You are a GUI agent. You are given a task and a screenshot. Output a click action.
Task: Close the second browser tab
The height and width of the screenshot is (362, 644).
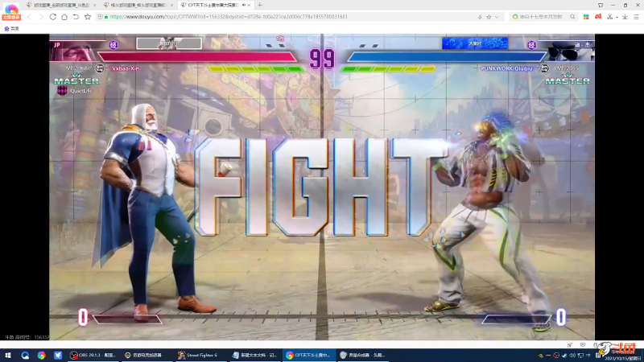click(x=171, y=5)
